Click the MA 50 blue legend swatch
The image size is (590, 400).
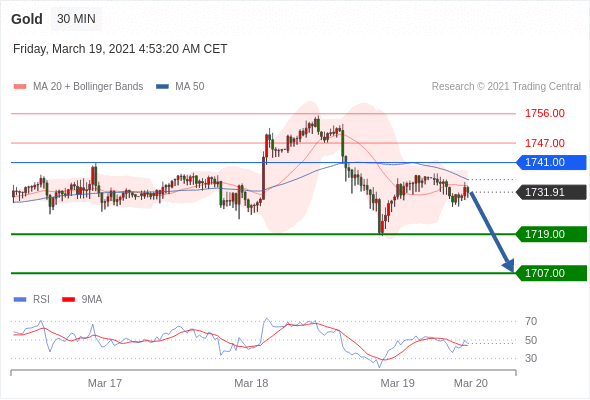click(x=162, y=87)
